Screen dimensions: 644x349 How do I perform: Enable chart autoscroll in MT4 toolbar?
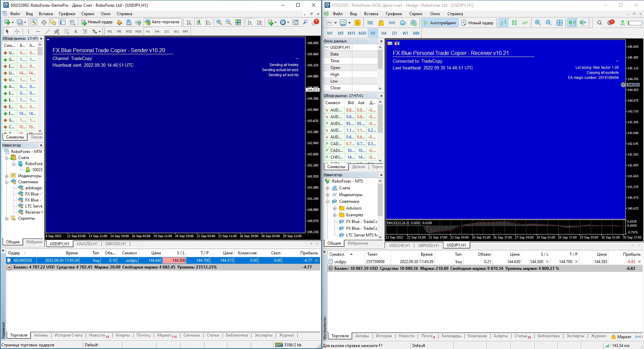pos(250,23)
